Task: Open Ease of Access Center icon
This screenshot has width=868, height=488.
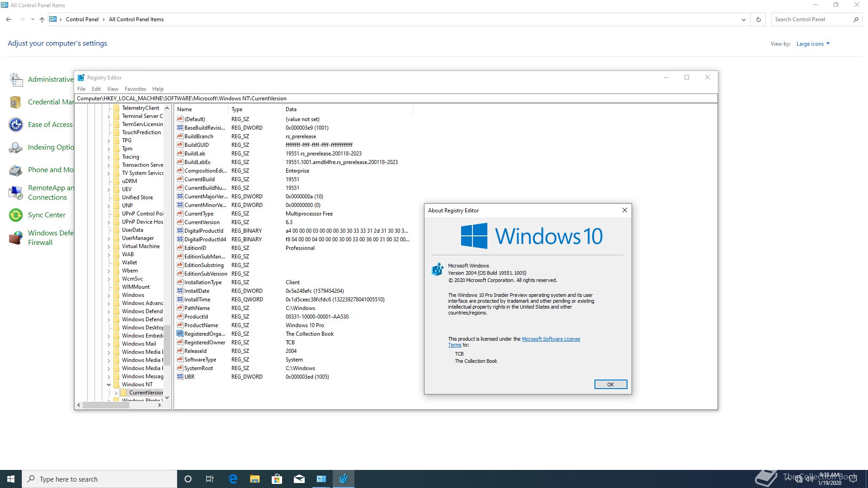Action: coord(16,125)
